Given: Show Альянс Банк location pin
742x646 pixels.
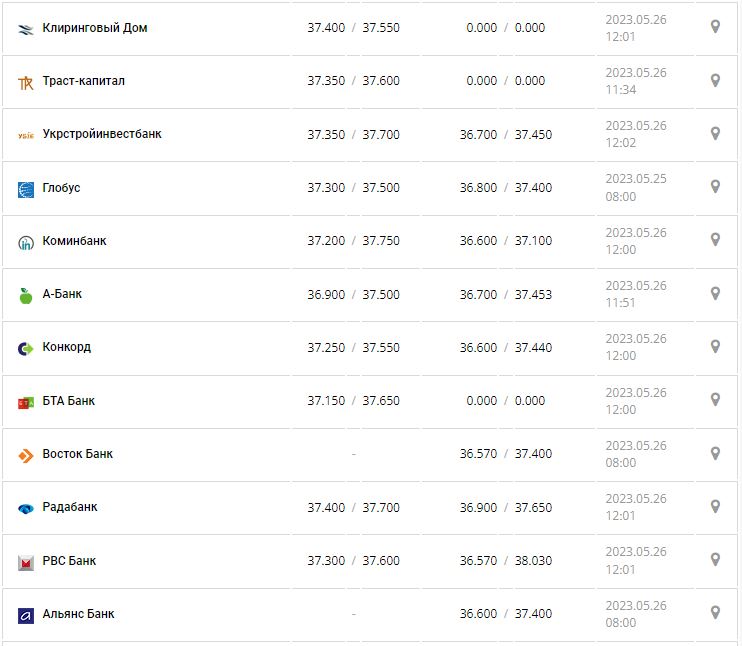Looking at the screenshot, I should point(715,612).
